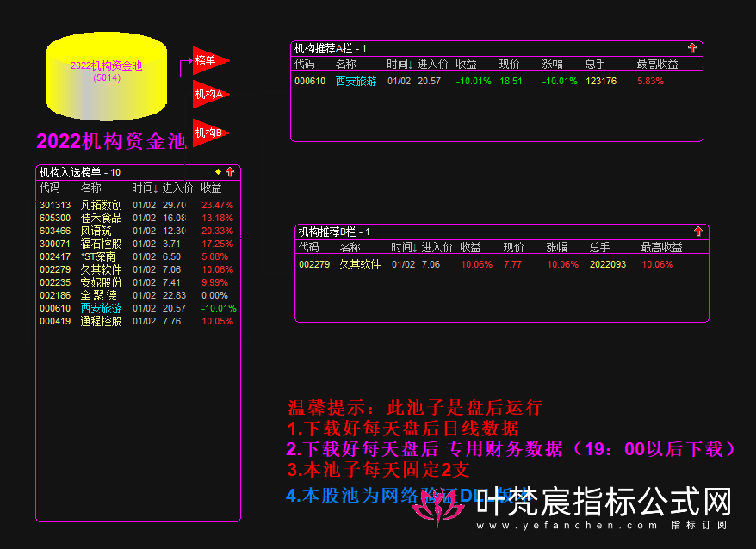756x549 pixels.
Task: Click 进入价 header in 机构入选榜单
Action: [x=177, y=188]
